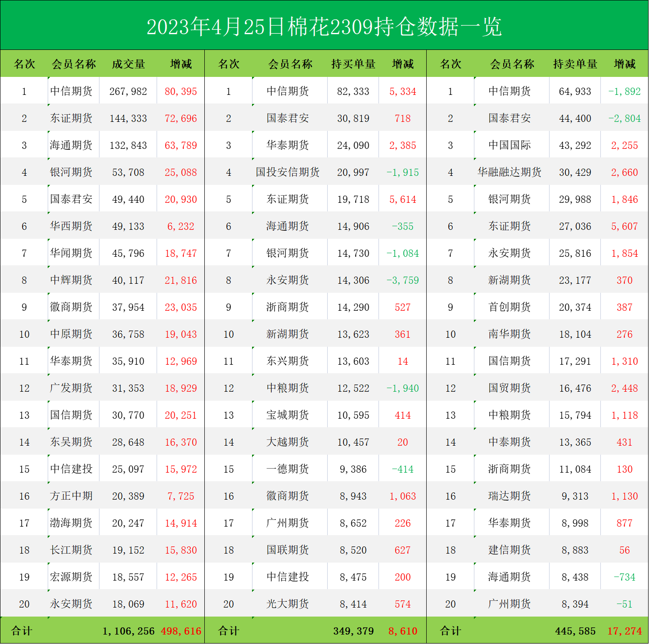The height and width of the screenshot is (644, 649).
Task: Click long position value 30,819
Action: pyautogui.click(x=353, y=118)
